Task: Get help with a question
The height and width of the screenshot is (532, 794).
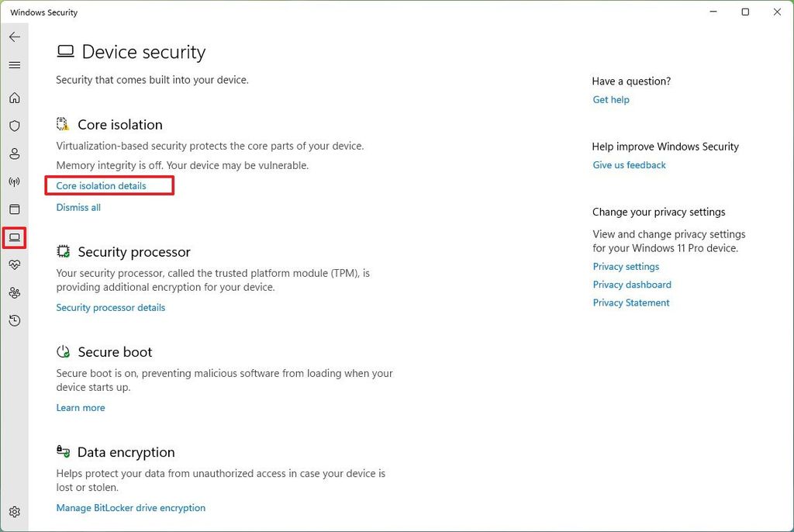Action: [611, 99]
